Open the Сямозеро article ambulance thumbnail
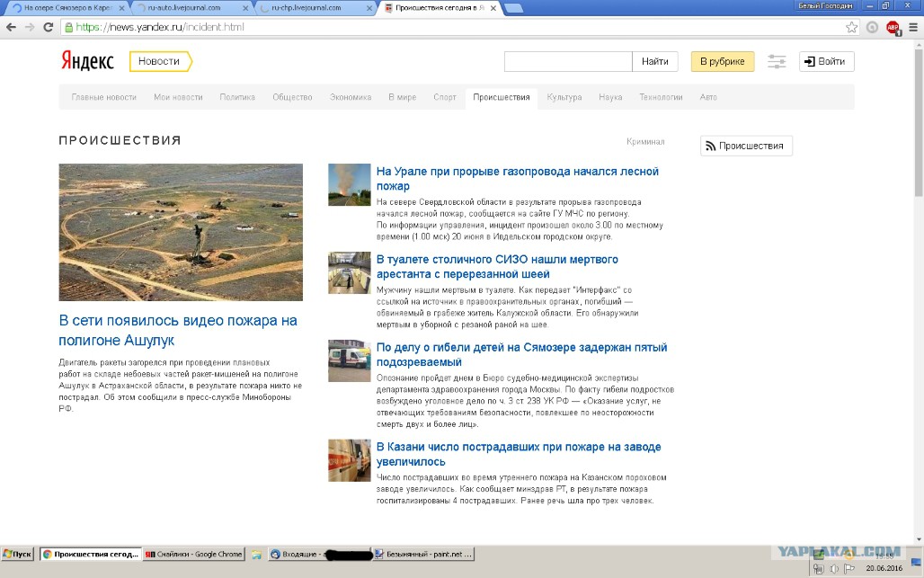This screenshot has width=924, height=578. [x=350, y=360]
